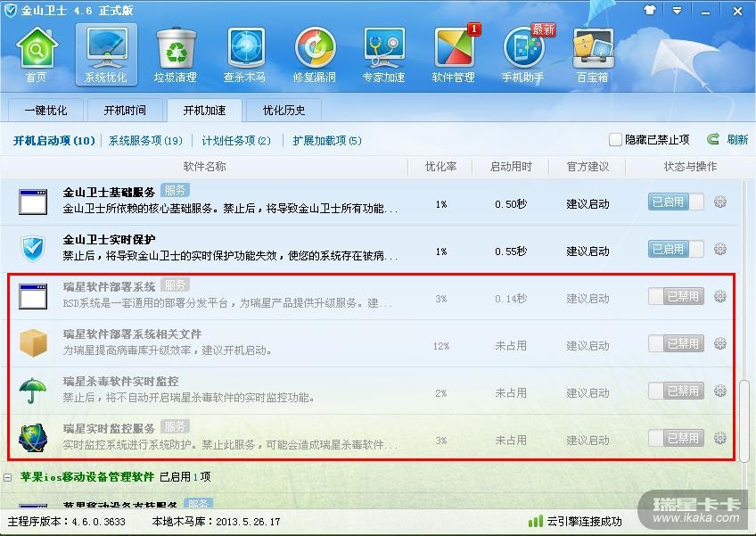Screen dimensions: 756x536
Task: Click the 瑞星实时监控服务 item name
Action: (109, 428)
